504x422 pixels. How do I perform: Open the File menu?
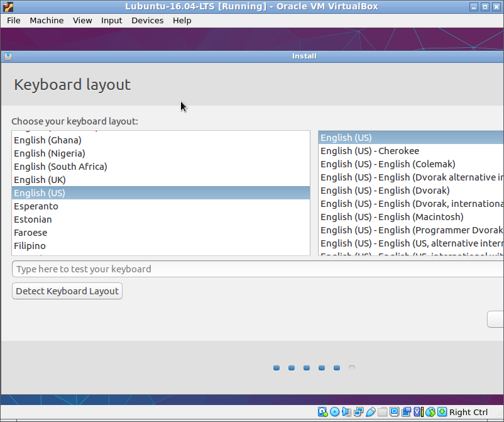tap(13, 21)
